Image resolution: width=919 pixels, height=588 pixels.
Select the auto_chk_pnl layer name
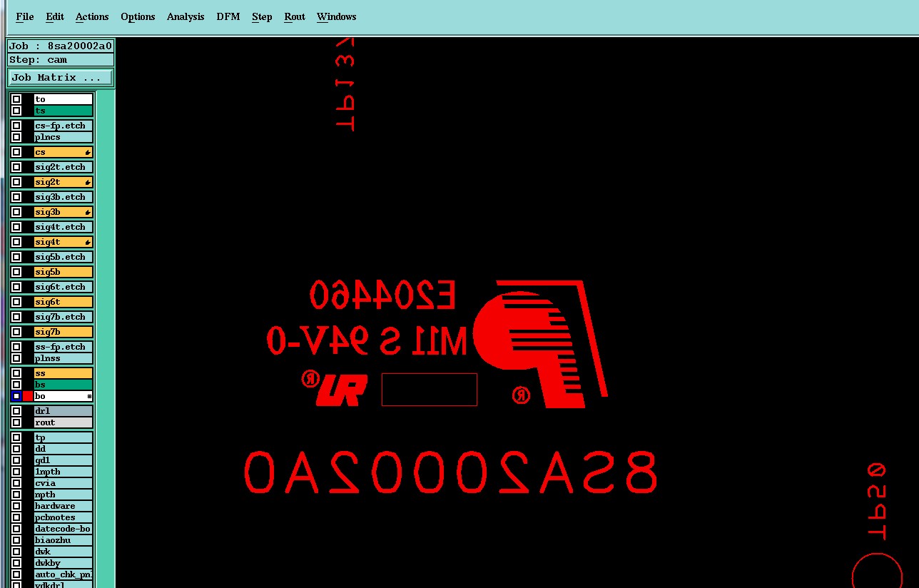pyautogui.click(x=64, y=574)
